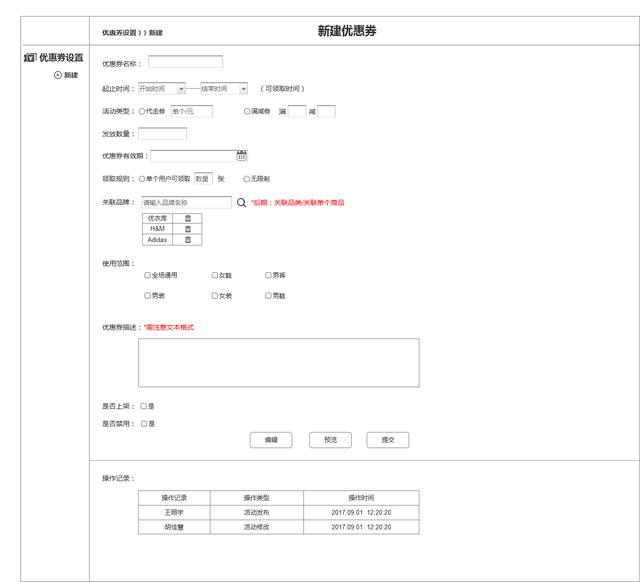
Task: Remove the Adidas brand with trash icon
Action: click(187, 240)
